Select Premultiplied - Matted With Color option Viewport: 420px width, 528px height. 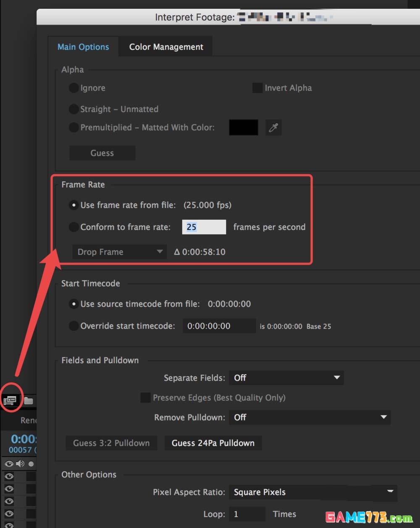coord(73,127)
